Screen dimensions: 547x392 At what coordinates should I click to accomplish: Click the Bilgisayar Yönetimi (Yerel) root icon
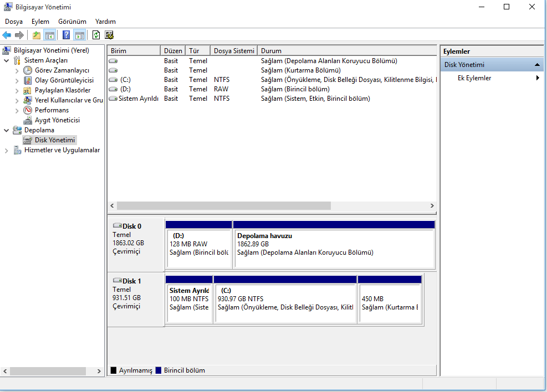[x=7, y=50]
